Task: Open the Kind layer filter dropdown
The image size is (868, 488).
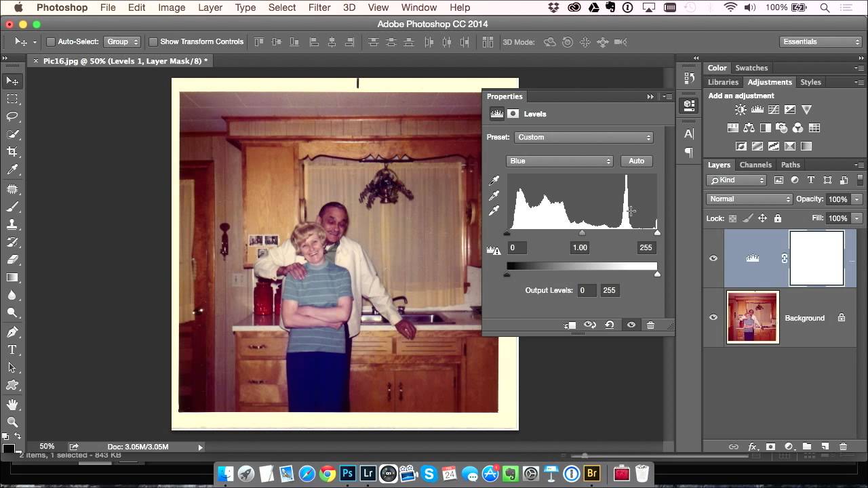Action: pyautogui.click(x=736, y=180)
